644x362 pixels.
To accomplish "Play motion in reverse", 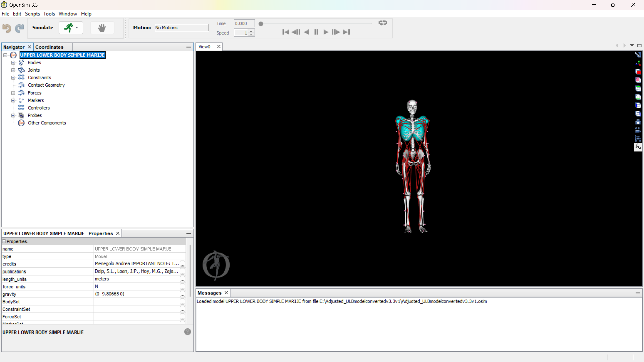I will point(306,32).
